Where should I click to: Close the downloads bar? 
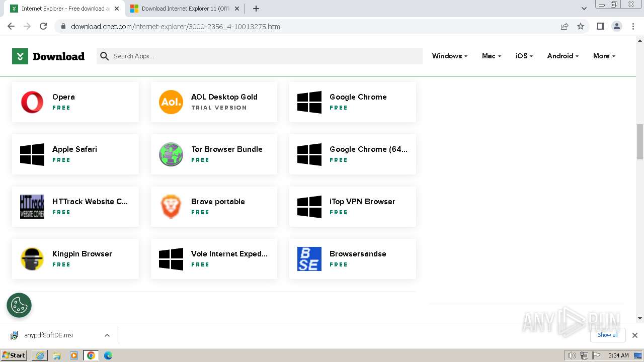click(635, 335)
